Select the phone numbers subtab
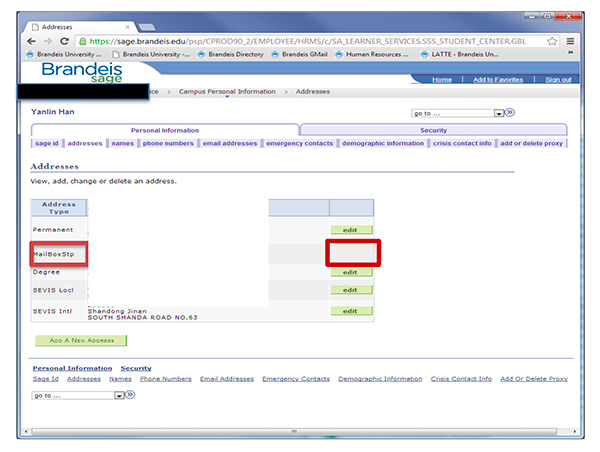Image resolution: width=600 pixels, height=452 pixels. point(168,143)
